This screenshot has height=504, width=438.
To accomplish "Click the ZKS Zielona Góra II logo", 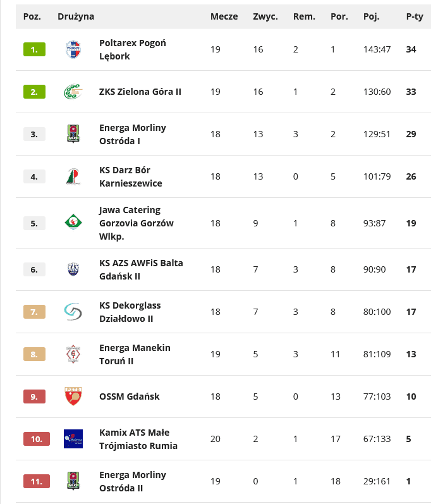I will [73, 92].
